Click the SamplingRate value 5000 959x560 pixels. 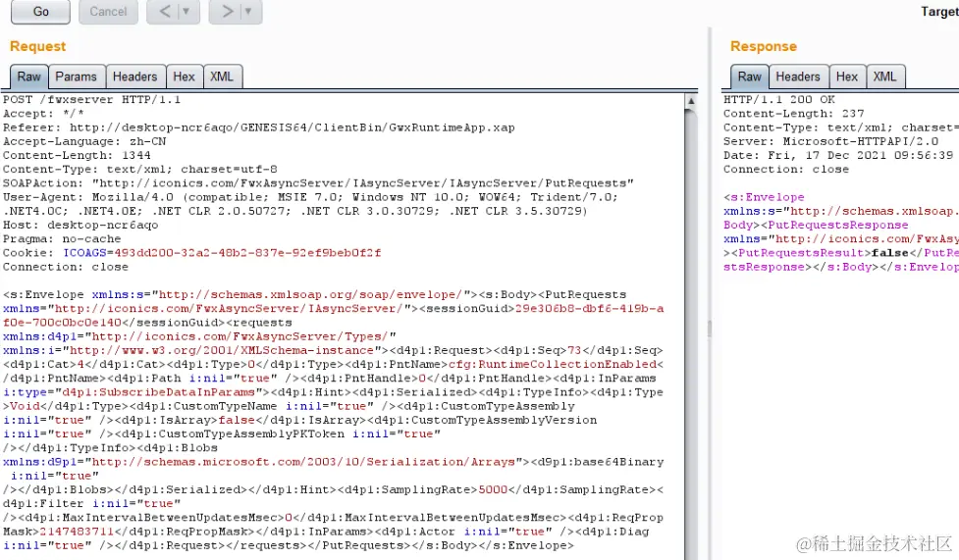click(493, 489)
